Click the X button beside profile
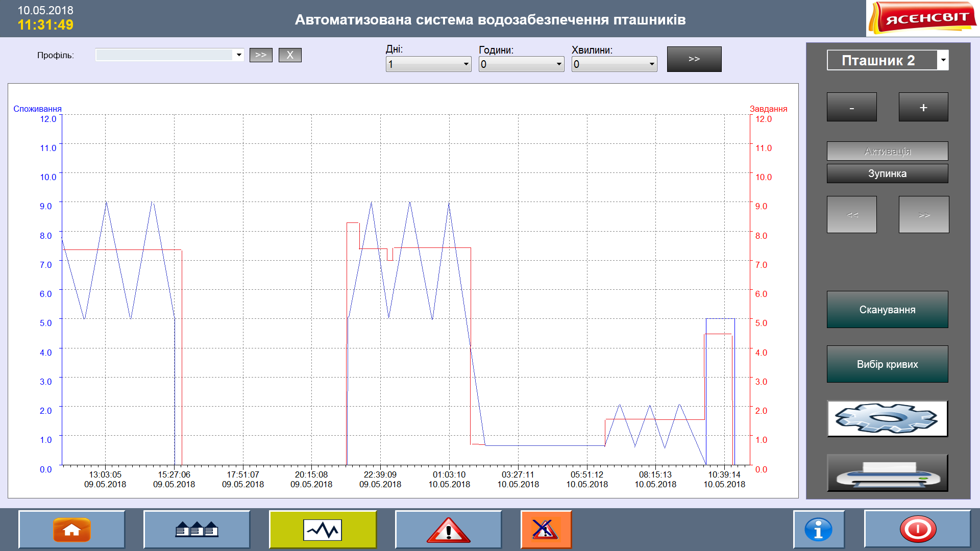980x551 pixels. click(x=290, y=55)
